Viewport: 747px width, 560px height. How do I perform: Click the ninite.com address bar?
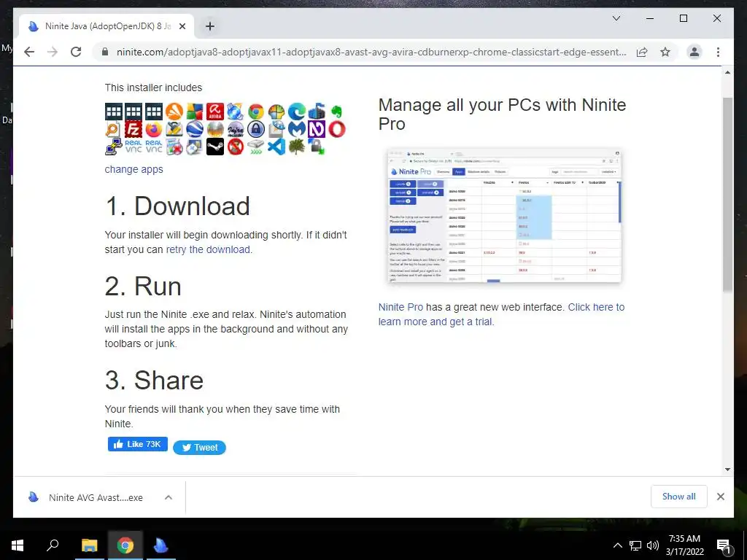pos(371,52)
